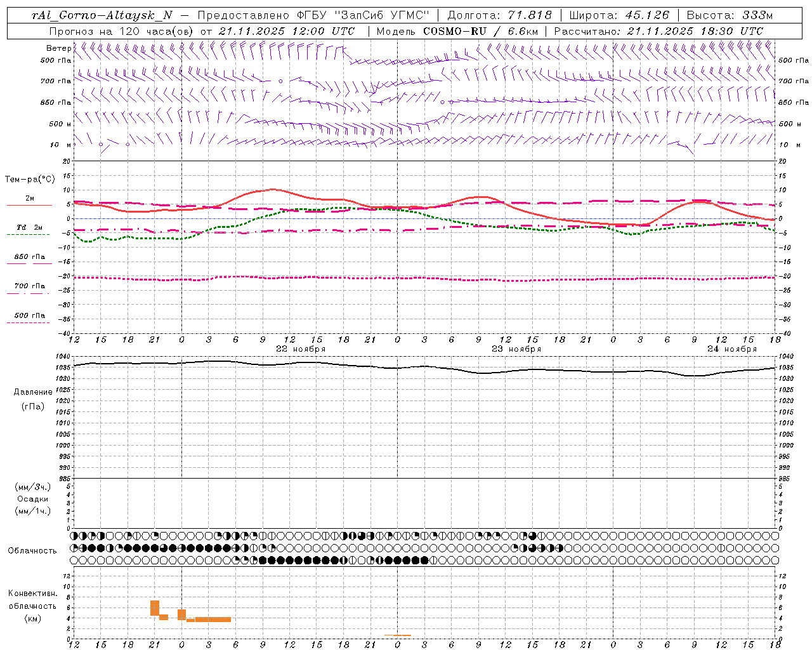The image size is (812, 650).
Task: Click the elevation text Высота: 333м
Action: pyautogui.click(x=730, y=15)
